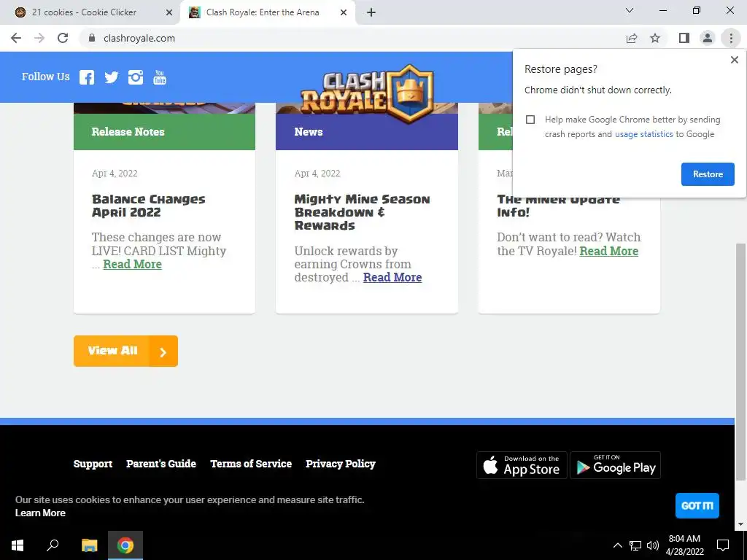Screen dimensions: 747x560
Task: Read More on Mighty Mine Season article
Action: (392, 278)
